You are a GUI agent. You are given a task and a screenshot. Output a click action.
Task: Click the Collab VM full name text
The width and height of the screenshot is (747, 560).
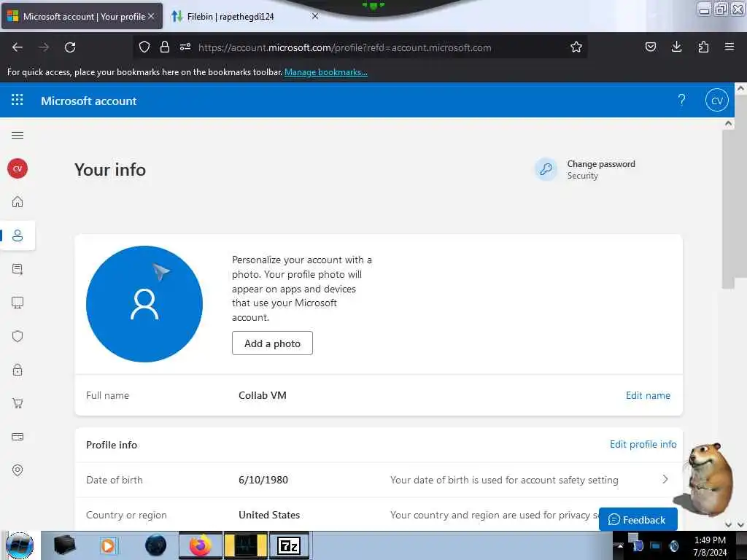(263, 395)
